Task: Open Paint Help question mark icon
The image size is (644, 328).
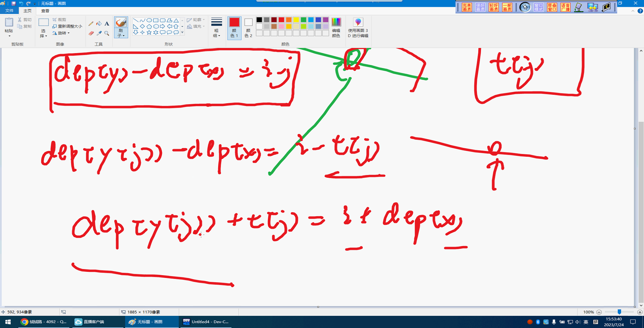Action: pos(640,11)
